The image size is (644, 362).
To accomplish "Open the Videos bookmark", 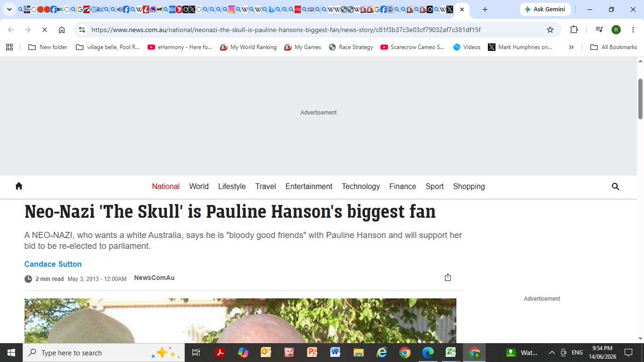I will pos(466,47).
